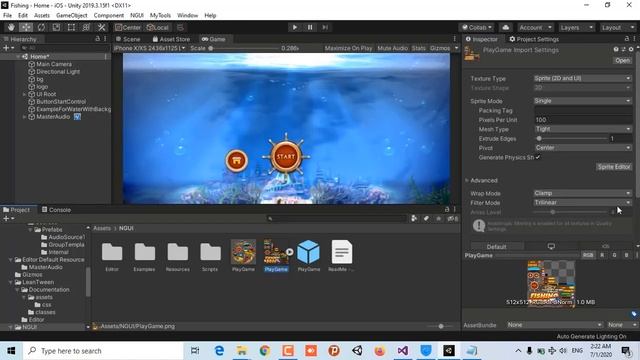Viewport: 640px width, 360px height.
Task: Open the Sprite Mode dropdown
Action: [x=582, y=101]
